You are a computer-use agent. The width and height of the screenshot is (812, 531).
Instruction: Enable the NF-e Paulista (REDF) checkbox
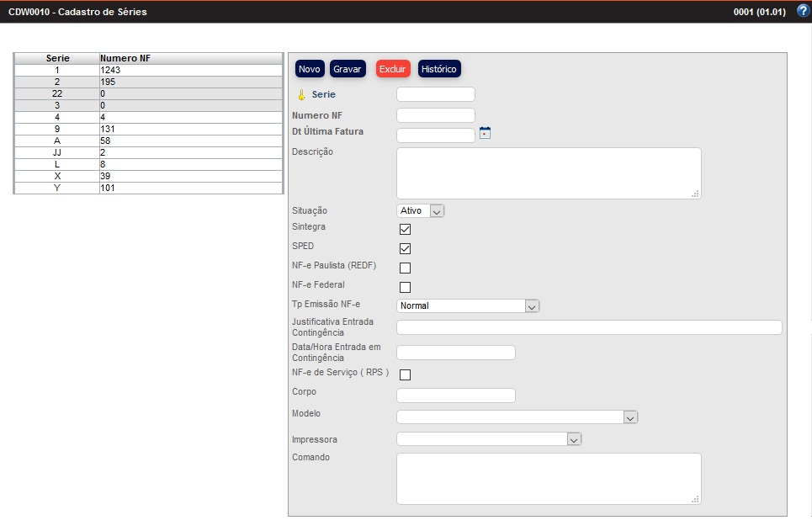[405, 268]
